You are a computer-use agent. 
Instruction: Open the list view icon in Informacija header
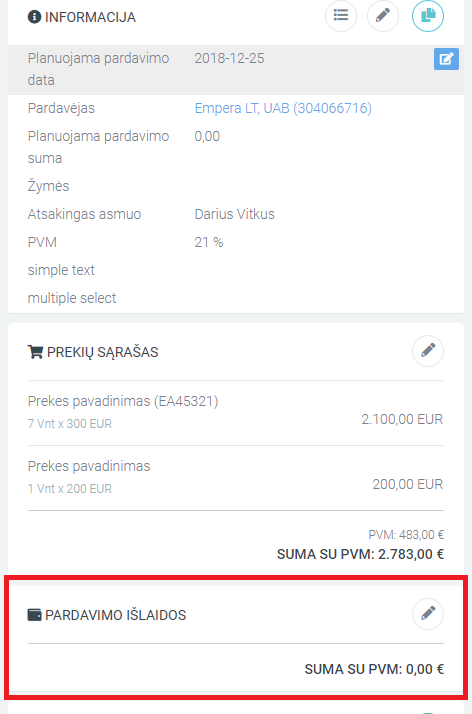click(x=340, y=16)
